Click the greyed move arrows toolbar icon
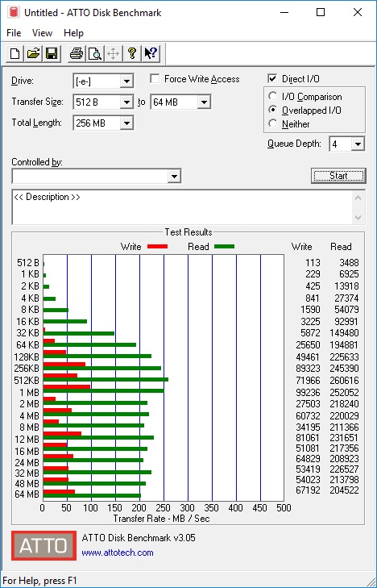The image size is (377, 588). tap(113, 53)
